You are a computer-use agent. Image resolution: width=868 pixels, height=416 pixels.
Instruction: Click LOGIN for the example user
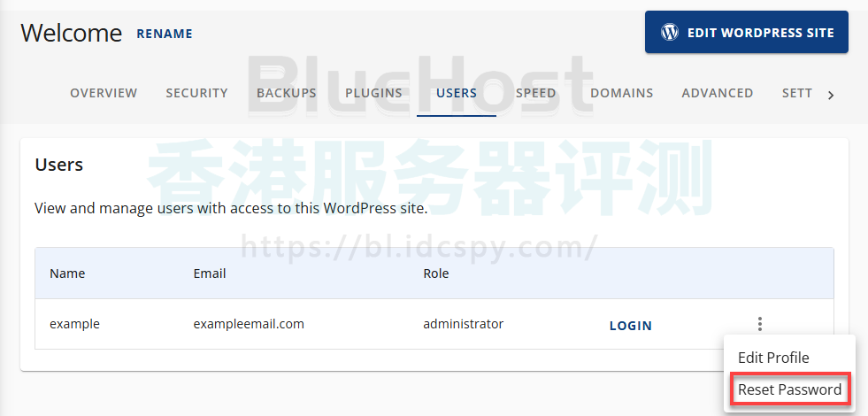(x=630, y=326)
